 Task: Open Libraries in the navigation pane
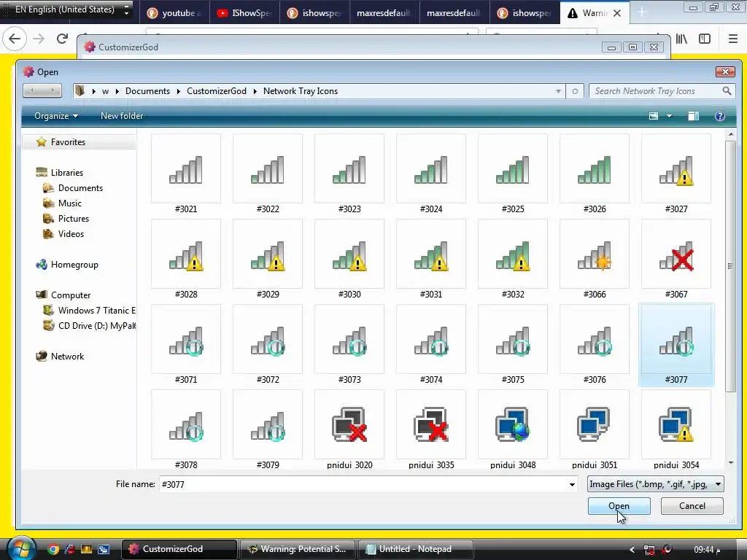(x=66, y=172)
